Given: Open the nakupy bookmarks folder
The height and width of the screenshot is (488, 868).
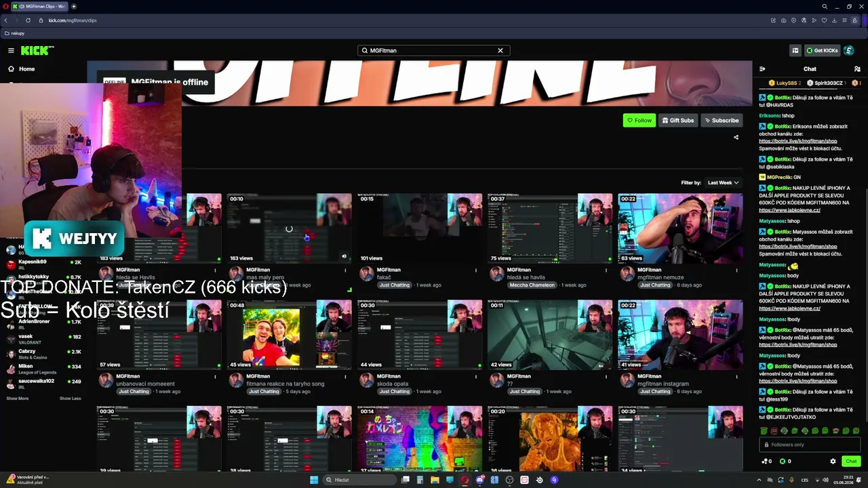Looking at the screenshot, I should pyautogui.click(x=15, y=33).
